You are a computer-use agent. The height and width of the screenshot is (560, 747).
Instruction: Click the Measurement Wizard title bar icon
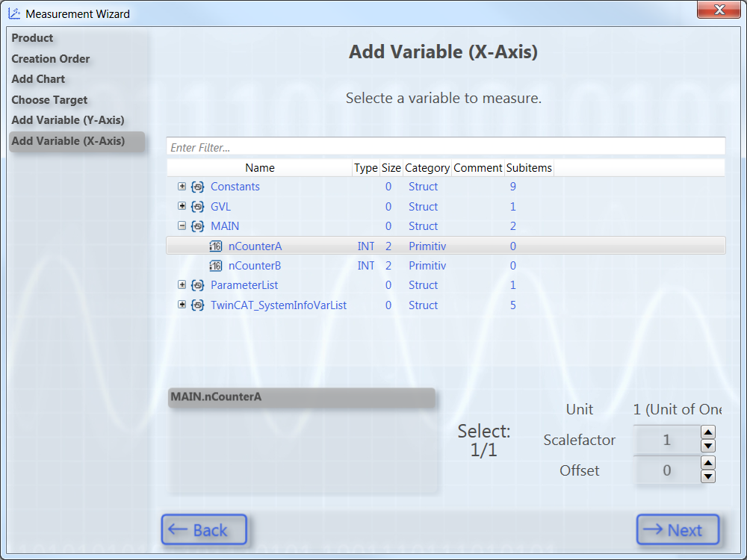14,13
